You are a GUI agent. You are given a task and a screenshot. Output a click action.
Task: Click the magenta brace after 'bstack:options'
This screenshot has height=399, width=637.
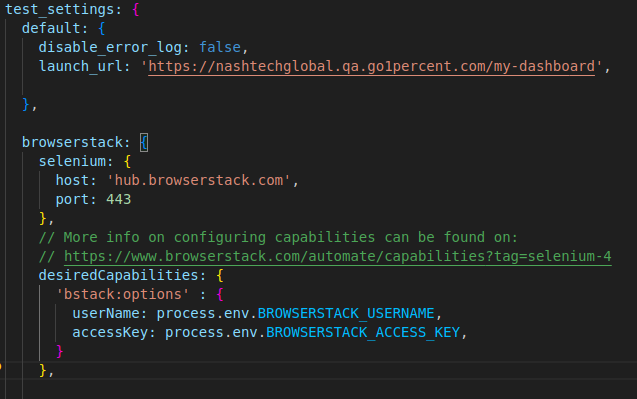220,295
